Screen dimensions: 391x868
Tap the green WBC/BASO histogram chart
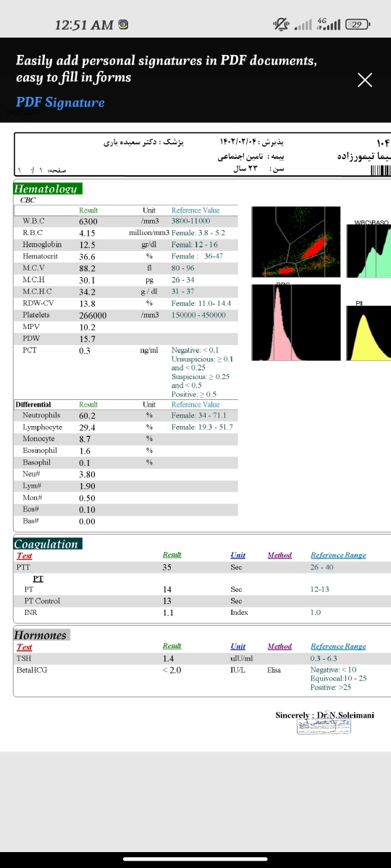coord(370,250)
